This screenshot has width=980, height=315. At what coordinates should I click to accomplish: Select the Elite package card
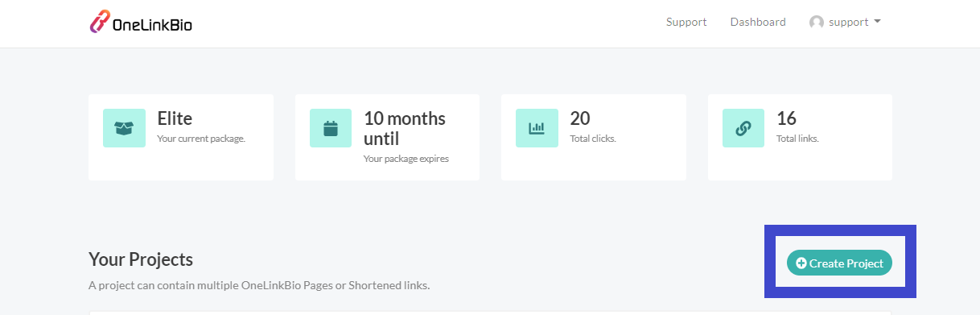(x=181, y=137)
